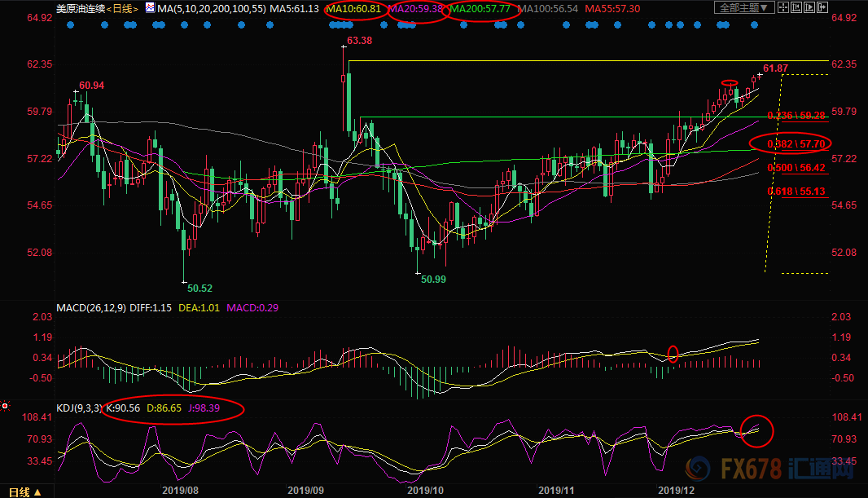Click the red dot icon beside the KDJ panel
The image size is (868, 498).
coord(5,406)
